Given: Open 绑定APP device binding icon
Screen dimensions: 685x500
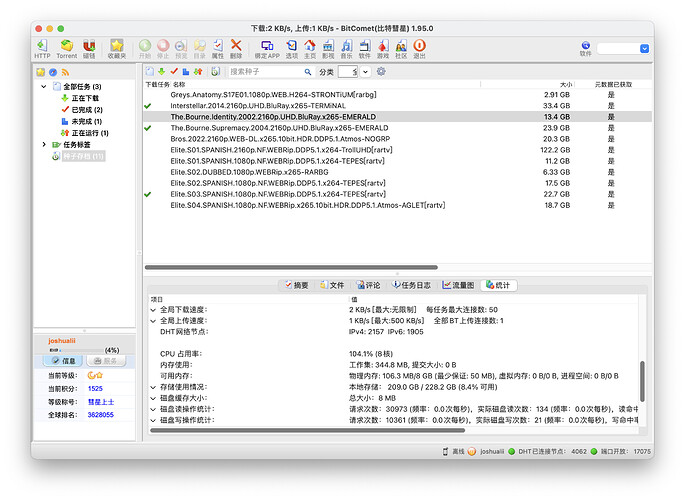Looking at the screenshot, I should coord(267,48).
